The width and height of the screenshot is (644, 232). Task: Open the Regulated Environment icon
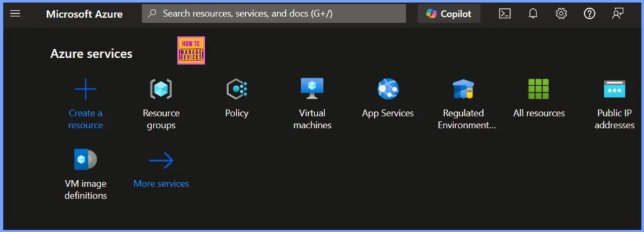point(464,89)
